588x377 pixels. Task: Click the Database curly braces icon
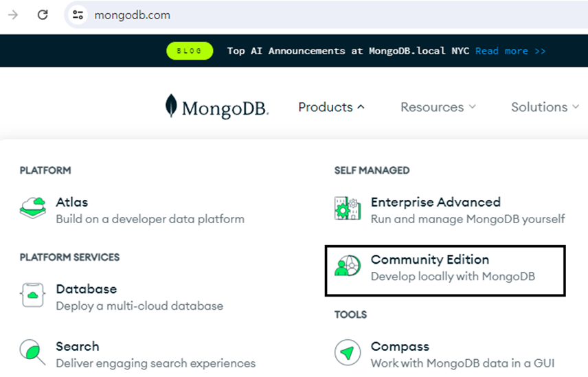point(33,295)
